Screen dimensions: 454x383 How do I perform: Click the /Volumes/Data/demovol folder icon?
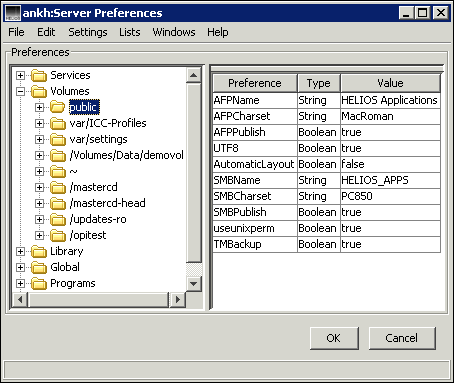point(58,155)
